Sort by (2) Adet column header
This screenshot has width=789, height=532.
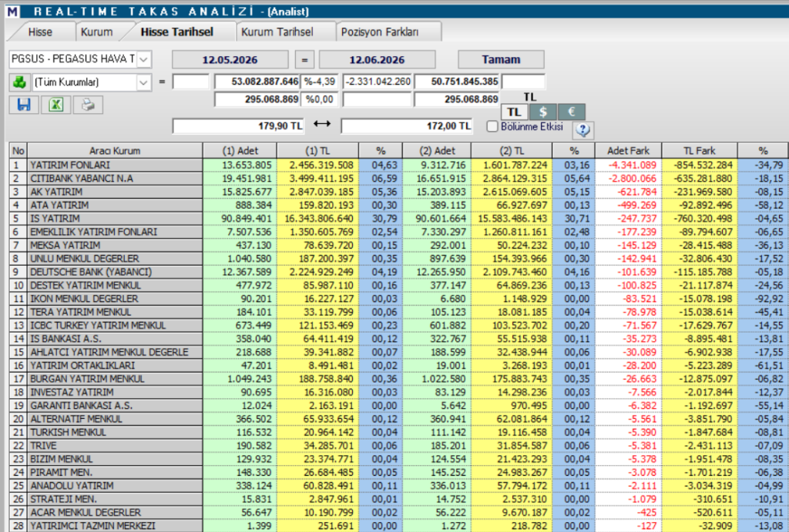tap(437, 150)
